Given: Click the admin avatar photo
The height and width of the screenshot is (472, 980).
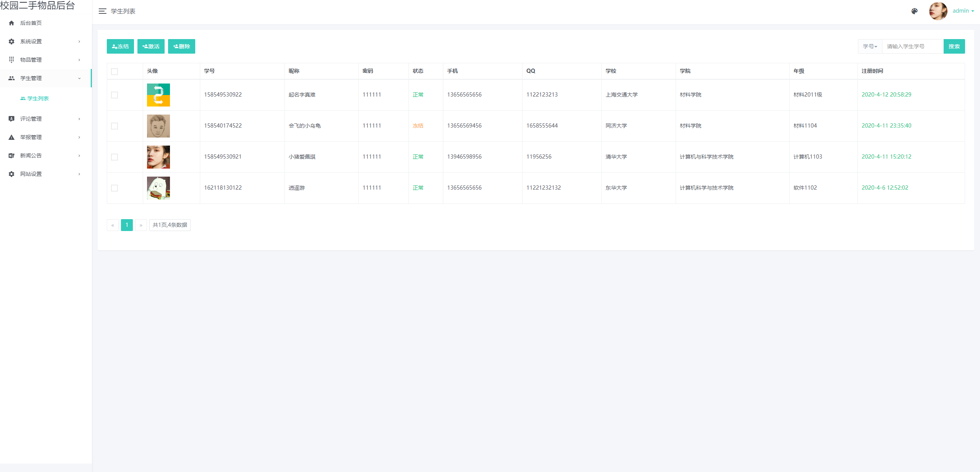Looking at the screenshot, I should [x=938, y=11].
